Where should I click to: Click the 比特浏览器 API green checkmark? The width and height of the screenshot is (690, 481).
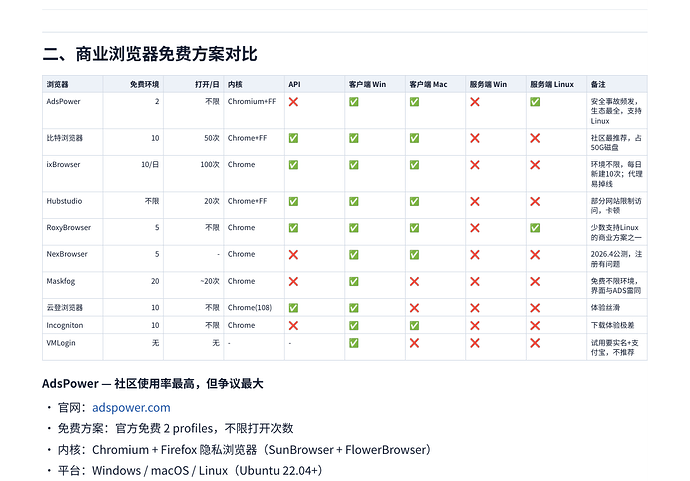293,138
